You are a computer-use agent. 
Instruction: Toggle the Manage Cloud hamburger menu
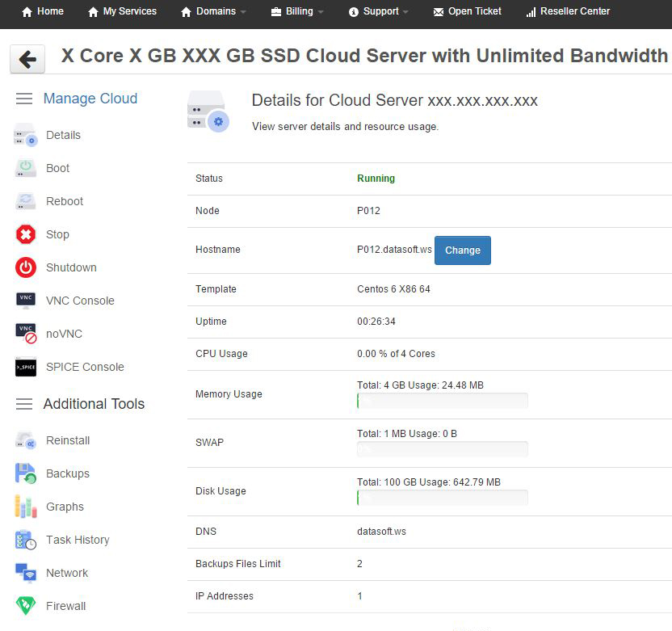tap(24, 99)
